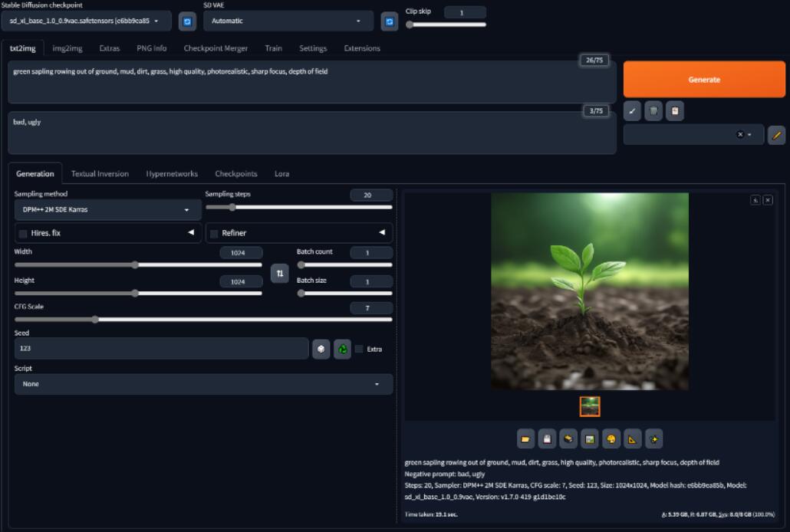Clear the selected styles with the x icon
790x532 pixels.
point(740,134)
